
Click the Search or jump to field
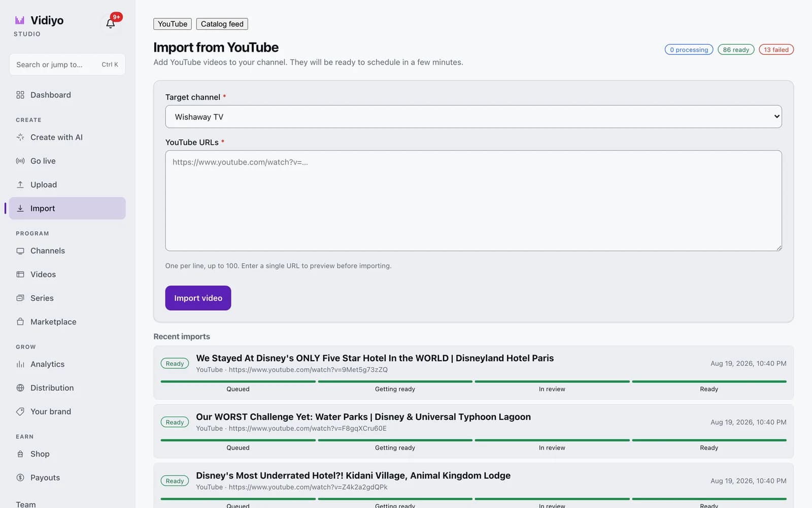67,65
